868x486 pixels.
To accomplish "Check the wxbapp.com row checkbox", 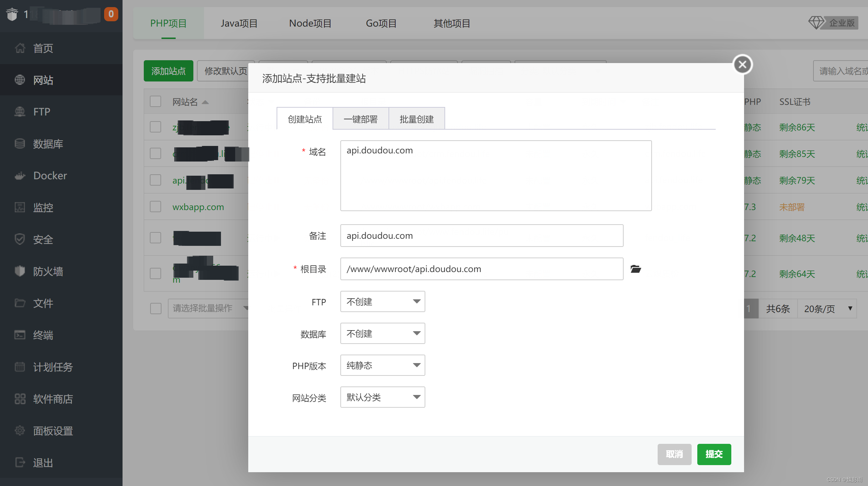I will (x=155, y=207).
